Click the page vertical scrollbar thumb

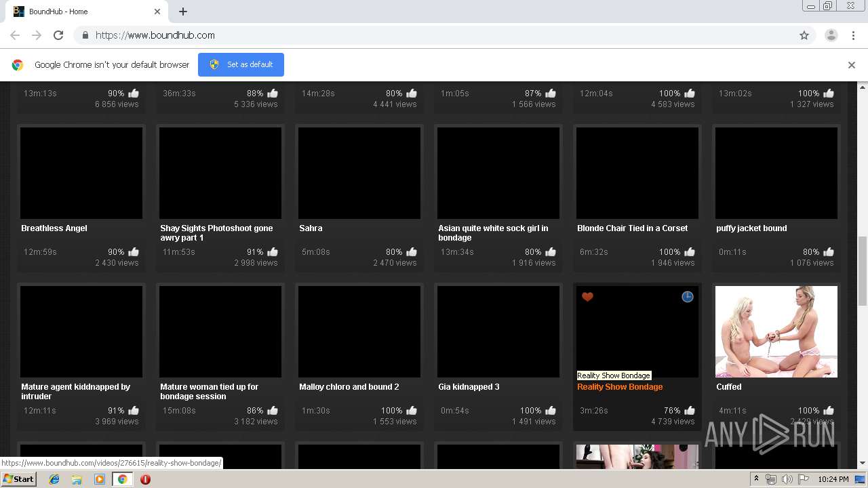coord(863,271)
